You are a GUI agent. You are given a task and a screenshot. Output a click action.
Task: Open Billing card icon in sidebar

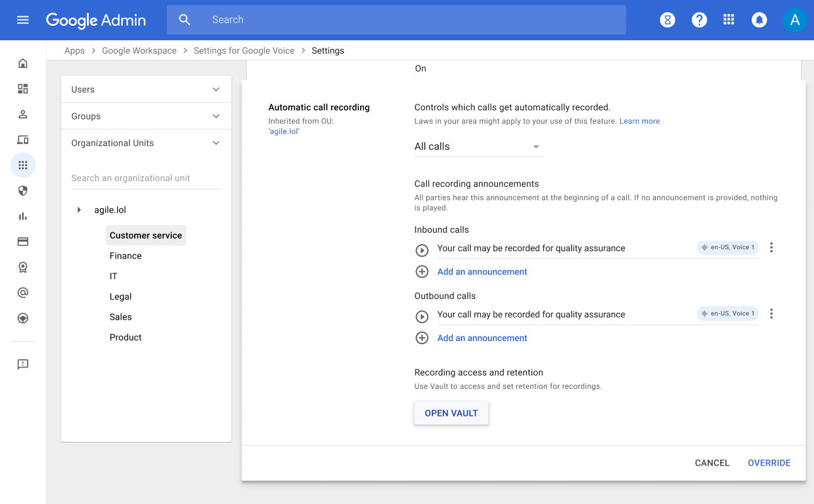coord(23,242)
